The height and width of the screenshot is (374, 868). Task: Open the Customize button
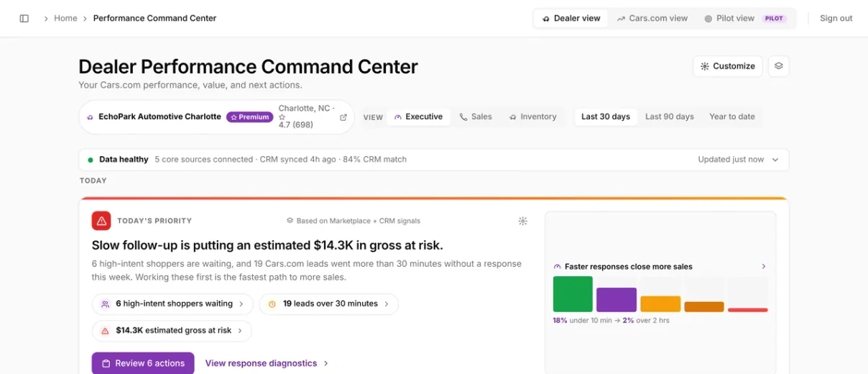[x=728, y=66]
